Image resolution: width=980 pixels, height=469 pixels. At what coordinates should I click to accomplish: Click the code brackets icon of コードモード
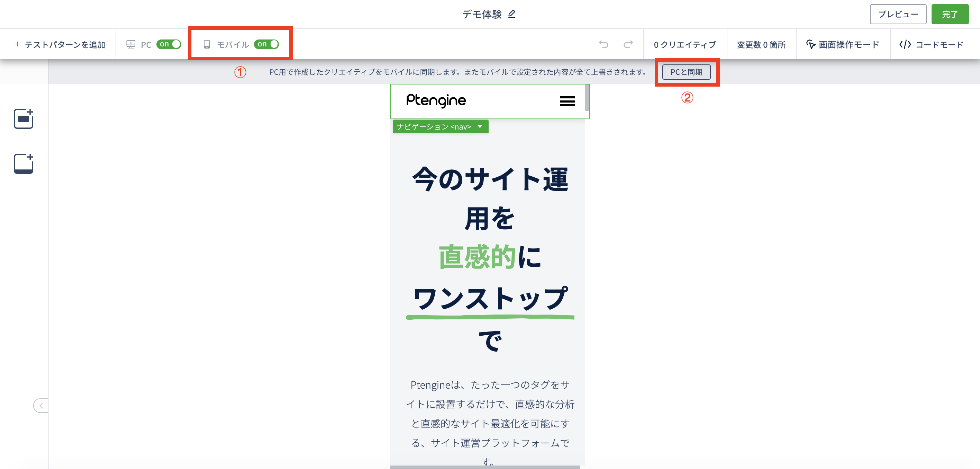tap(905, 45)
